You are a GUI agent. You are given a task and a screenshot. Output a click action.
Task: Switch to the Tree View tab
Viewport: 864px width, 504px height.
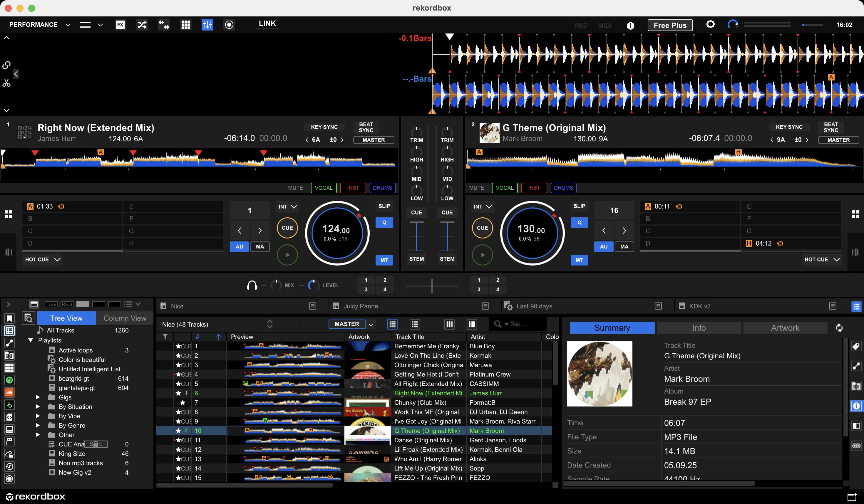(x=66, y=318)
